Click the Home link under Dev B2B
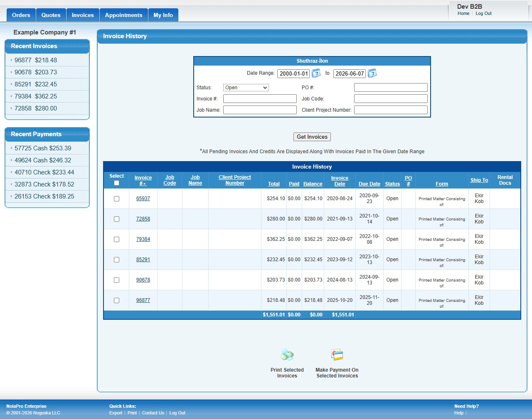This screenshot has width=532, height=419. (x=463, y=13)
